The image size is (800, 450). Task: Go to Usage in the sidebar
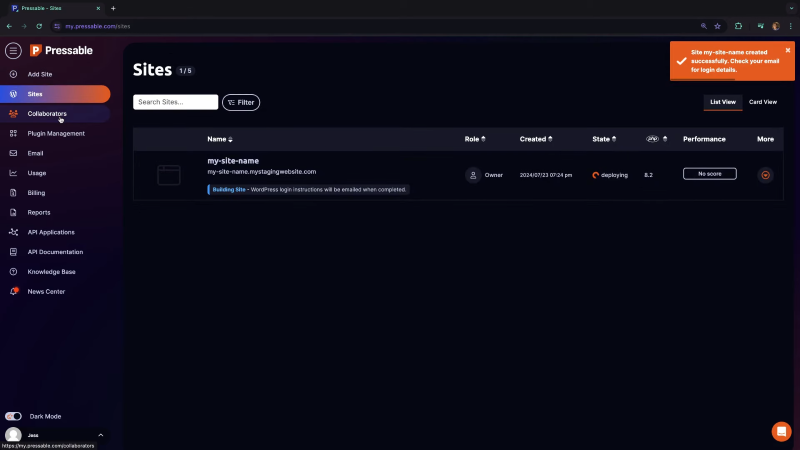[x=37, y=173]
